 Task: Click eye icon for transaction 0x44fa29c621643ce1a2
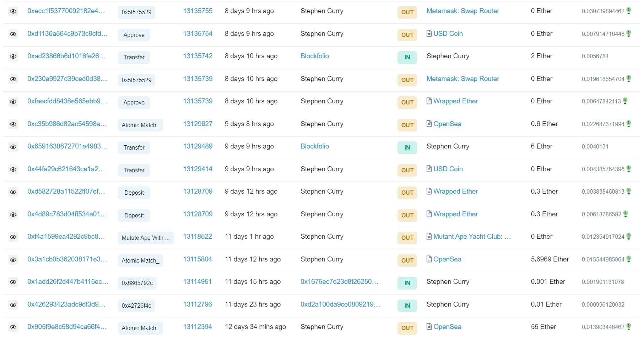pos(13,169)
